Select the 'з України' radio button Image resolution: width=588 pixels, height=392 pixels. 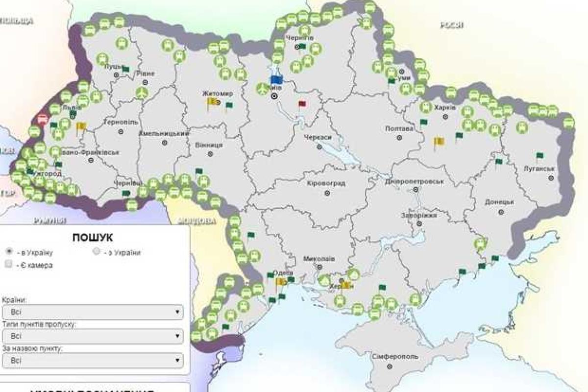pyautogui.click(x=97, y=251)
